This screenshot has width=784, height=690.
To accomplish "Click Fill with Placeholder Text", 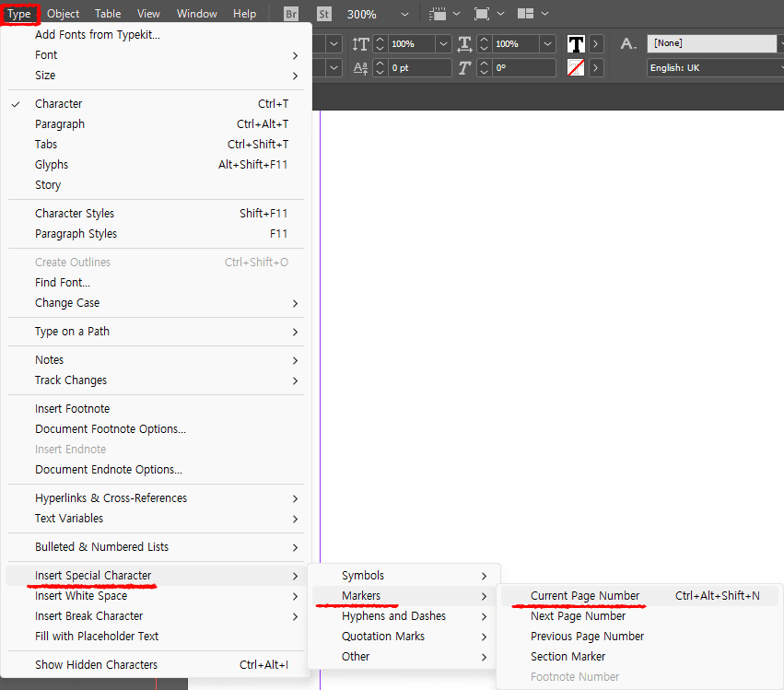I will (x=96, y=636).
